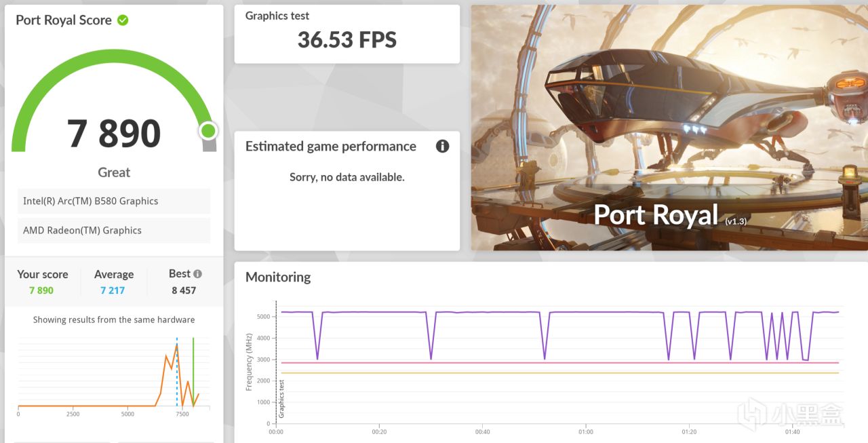Click the green dot on the score gauge
Screen dimensions: 868x443
(208, 130)
